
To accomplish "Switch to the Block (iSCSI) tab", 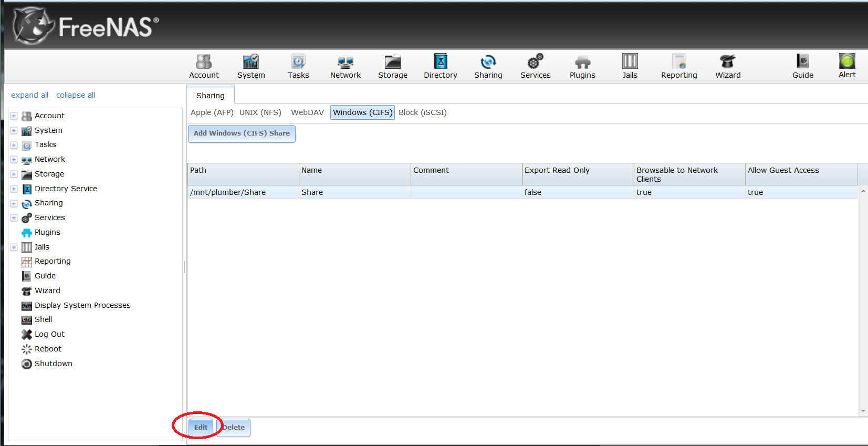I will (x=423, y=112).
